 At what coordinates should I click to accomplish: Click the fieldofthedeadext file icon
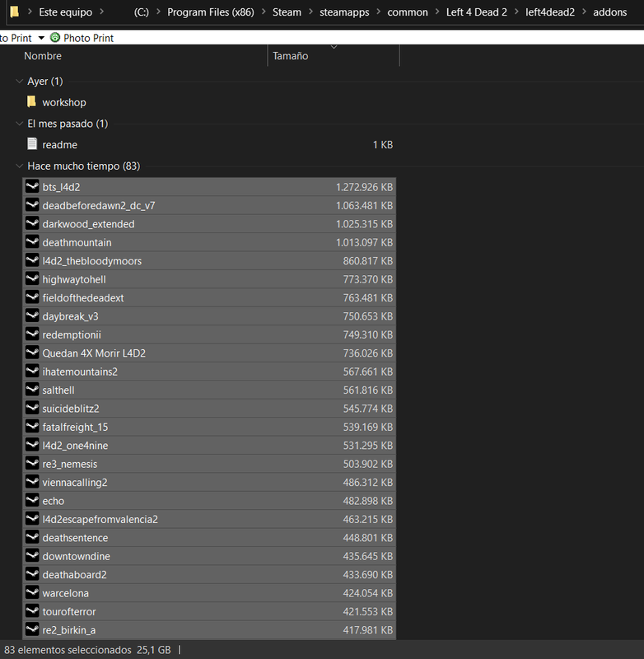click(32, 297)
